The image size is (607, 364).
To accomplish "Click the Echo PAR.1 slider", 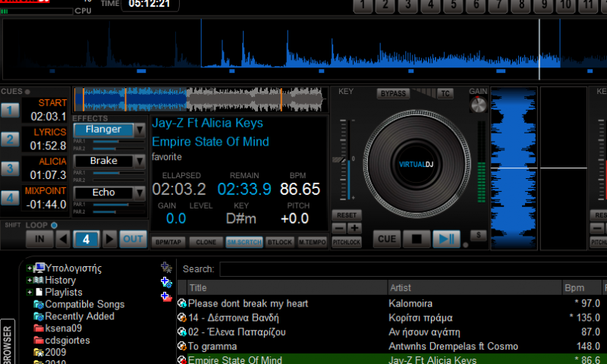I will coord(118,205).
